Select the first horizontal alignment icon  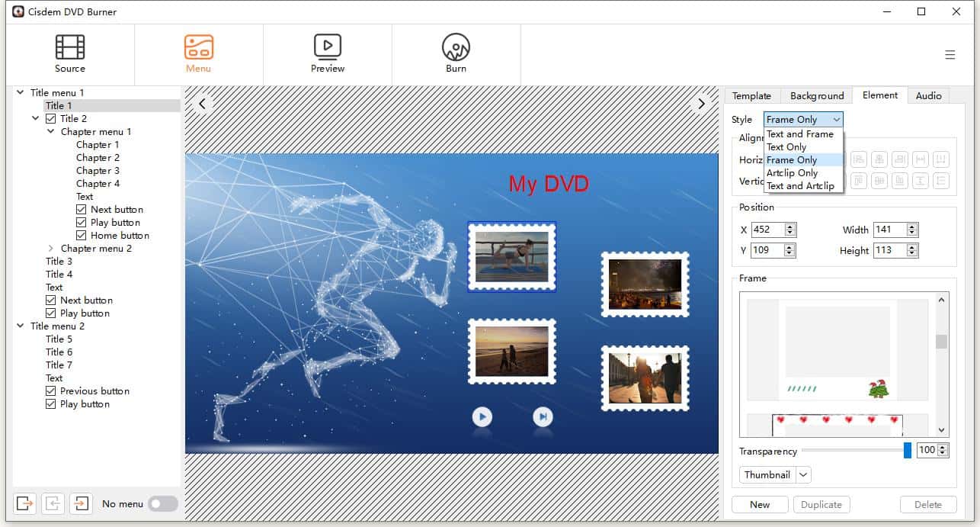tap(859, 159)
